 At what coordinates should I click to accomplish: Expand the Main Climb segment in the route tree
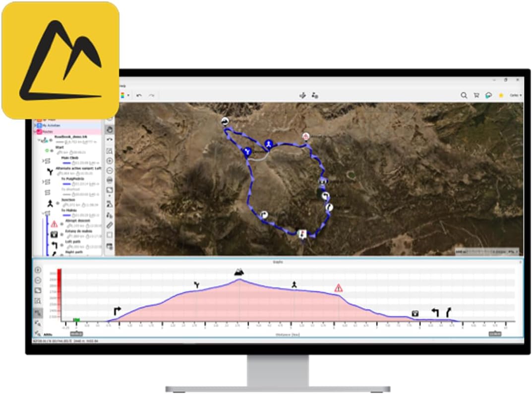click(44, 161)
